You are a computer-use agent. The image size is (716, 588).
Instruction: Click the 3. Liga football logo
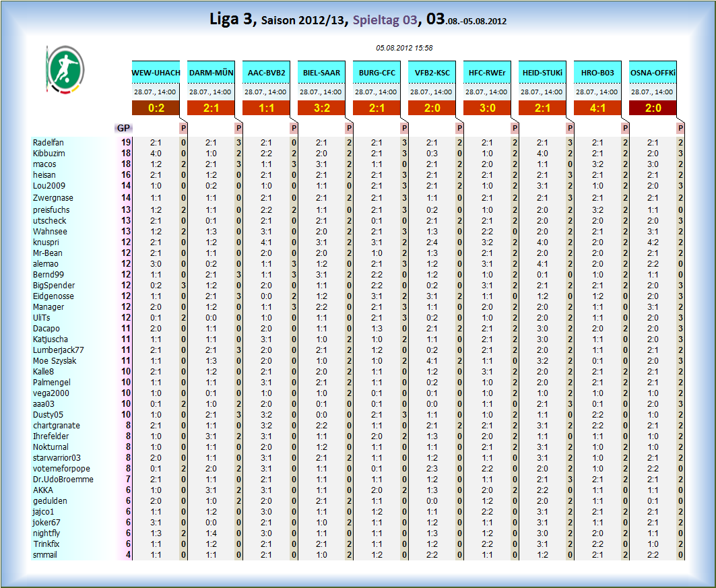[x=65, y=69]
